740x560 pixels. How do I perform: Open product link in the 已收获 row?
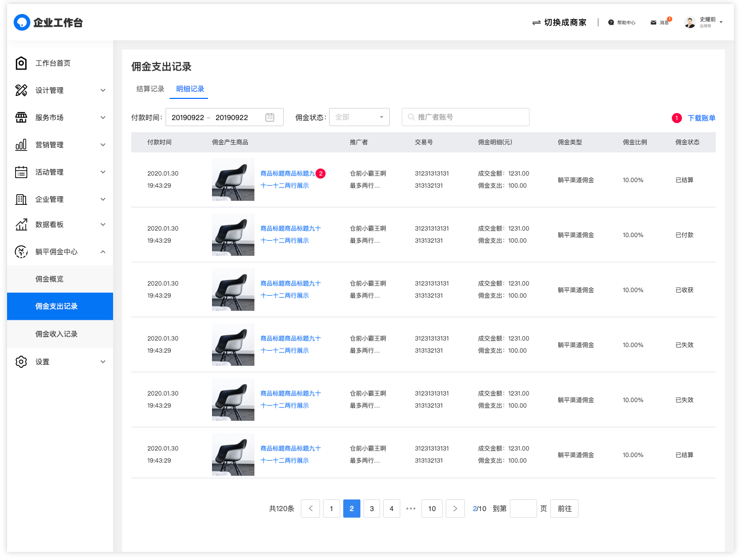[291, 290]
